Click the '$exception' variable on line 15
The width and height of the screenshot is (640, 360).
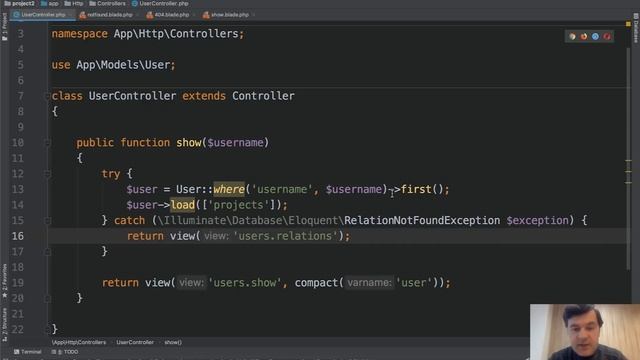tap(538, 220)
